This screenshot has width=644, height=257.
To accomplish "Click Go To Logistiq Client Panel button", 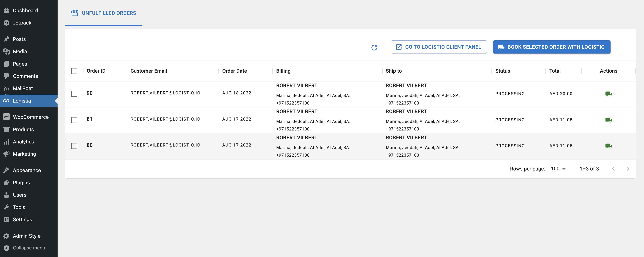I will click(439, 47).
